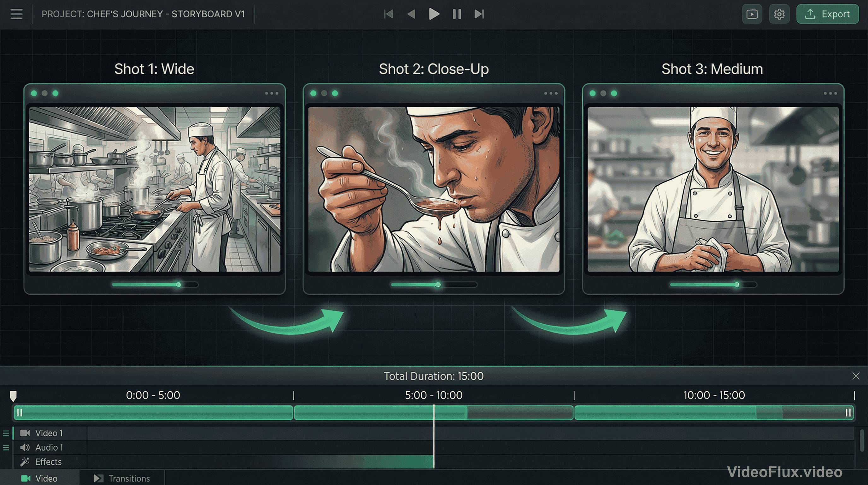Select the Video tab
868x485 pixels.
coord(39,478)
